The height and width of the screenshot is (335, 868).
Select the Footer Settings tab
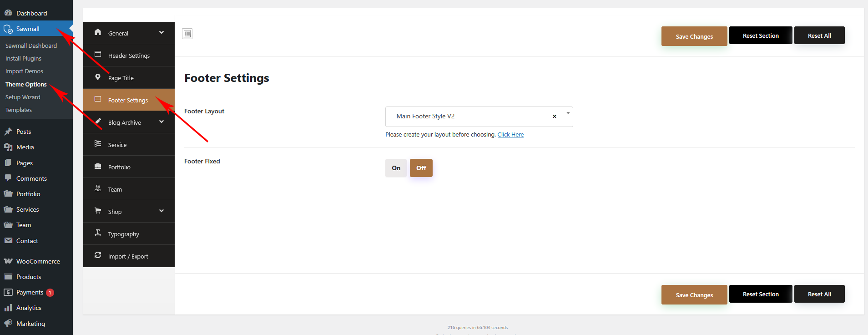[129, 100]
